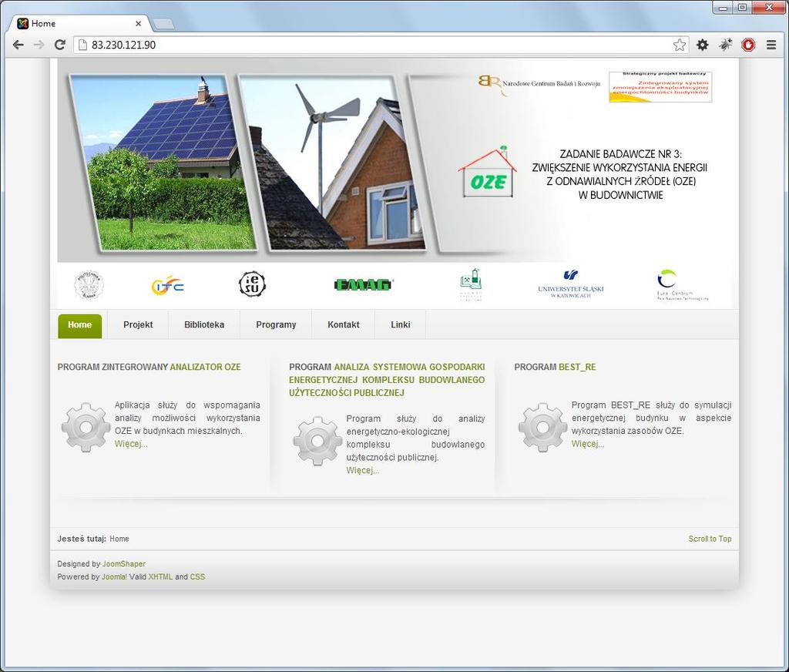This screenshot has width=789, height=672.
Task: Click the solar panel roof photo
Action: pyautogui.click(x=163, y=162)
